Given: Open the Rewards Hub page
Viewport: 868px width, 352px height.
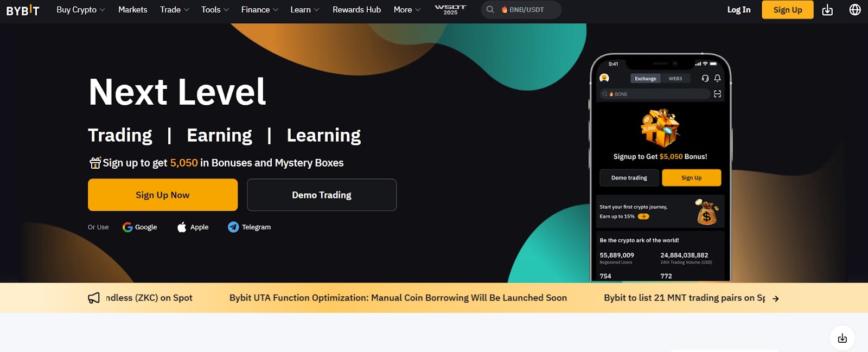Looking at the screenshot, I should (356, 10).
